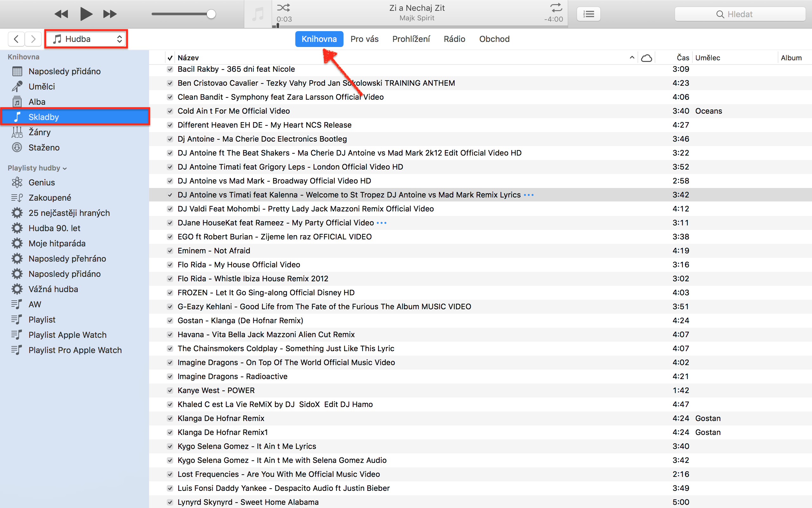Open Moje hitparáda smart playlist
Viewport: 812px width, 508px height.
[x=75, y=243]
